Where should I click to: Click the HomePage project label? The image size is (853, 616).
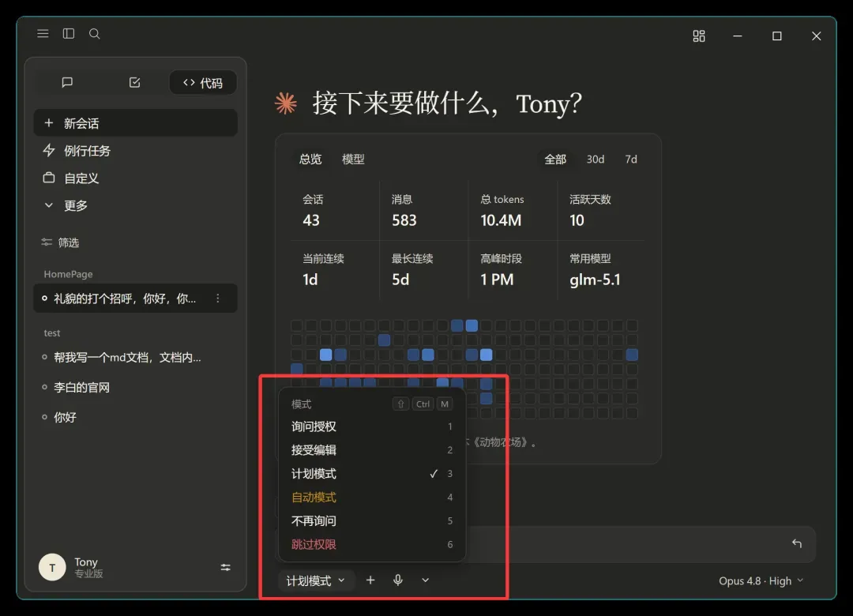pos(68,274)
